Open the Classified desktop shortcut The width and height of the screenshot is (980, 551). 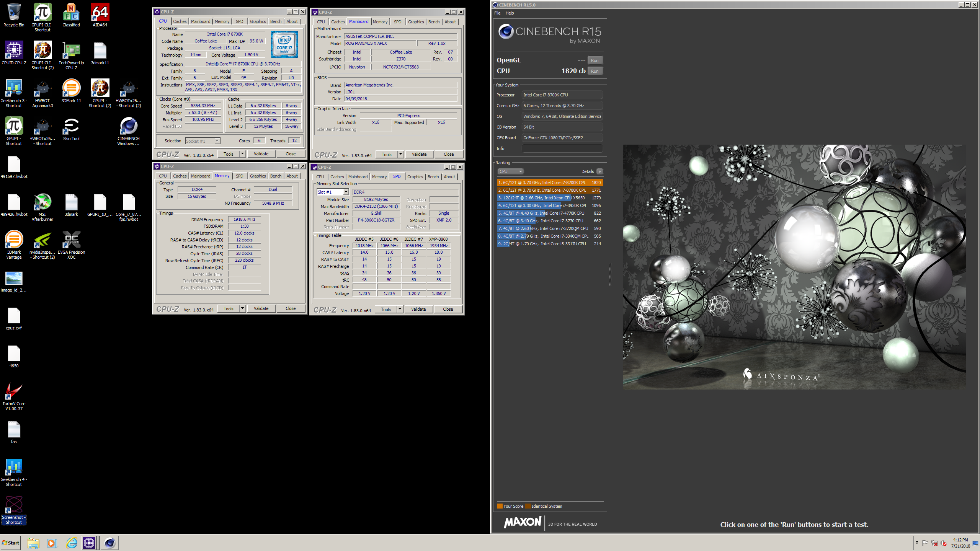(71, 15)
